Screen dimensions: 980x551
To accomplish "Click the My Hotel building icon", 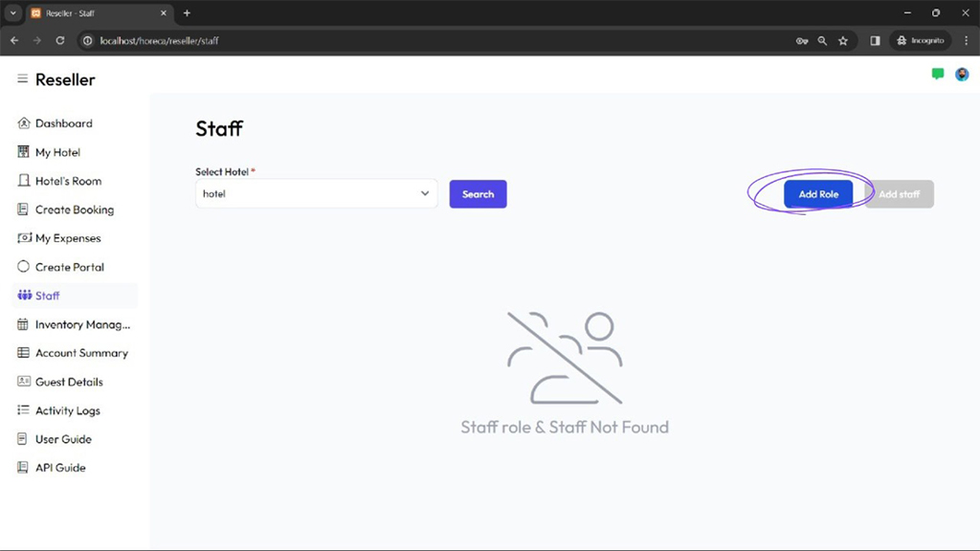I will (24, 152).
